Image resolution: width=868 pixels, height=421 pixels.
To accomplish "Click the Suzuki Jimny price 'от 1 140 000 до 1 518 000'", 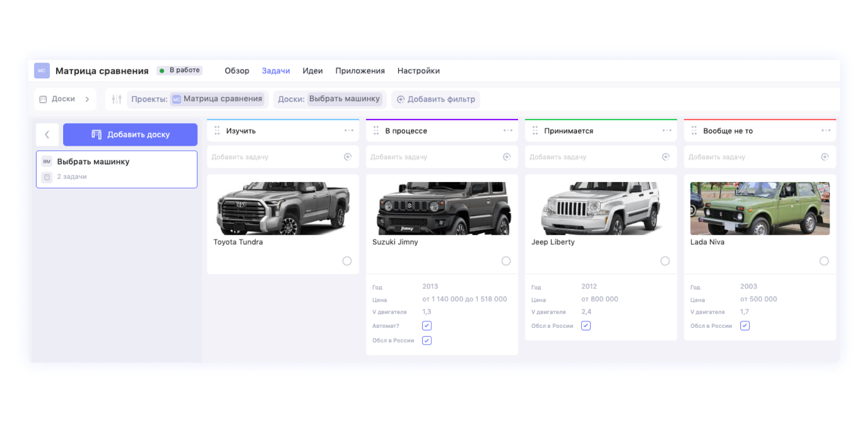I will pos(465,299).
